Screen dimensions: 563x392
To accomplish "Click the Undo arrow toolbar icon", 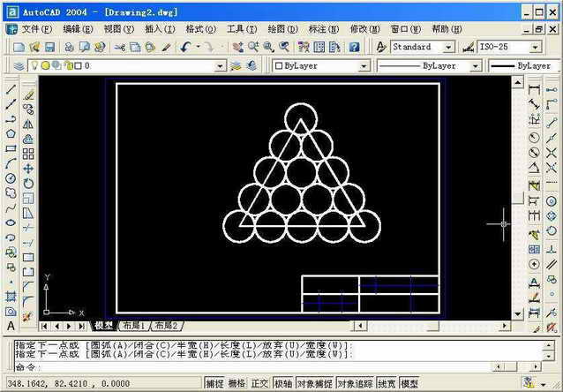I will pos(186,47).
